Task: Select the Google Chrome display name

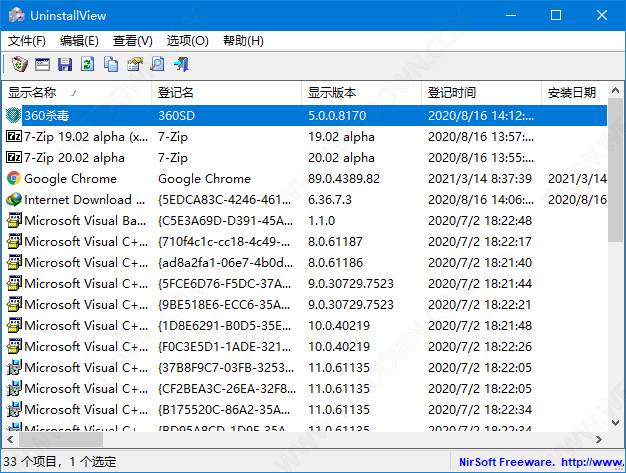Action: point(70,179)
